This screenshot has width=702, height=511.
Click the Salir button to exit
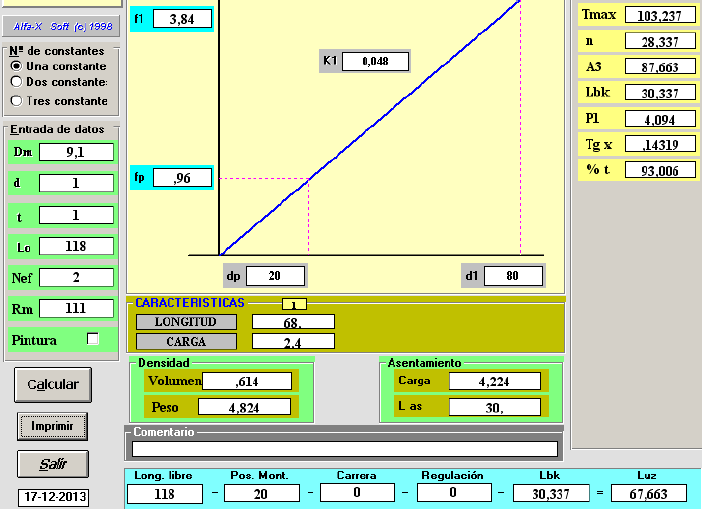[52, 464]
